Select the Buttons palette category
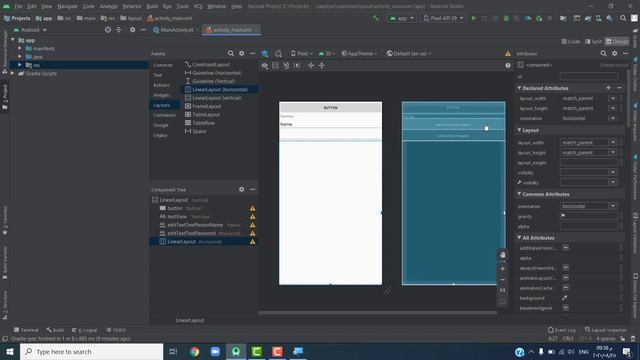Viewport: 640px width, 360px height. coord(162,85)
